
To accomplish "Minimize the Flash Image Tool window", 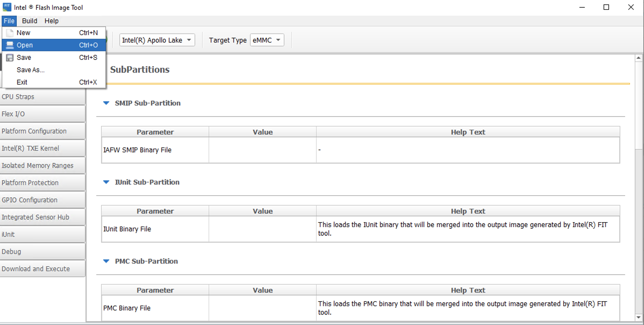I will pyautogui.click(x=582, y=7).
